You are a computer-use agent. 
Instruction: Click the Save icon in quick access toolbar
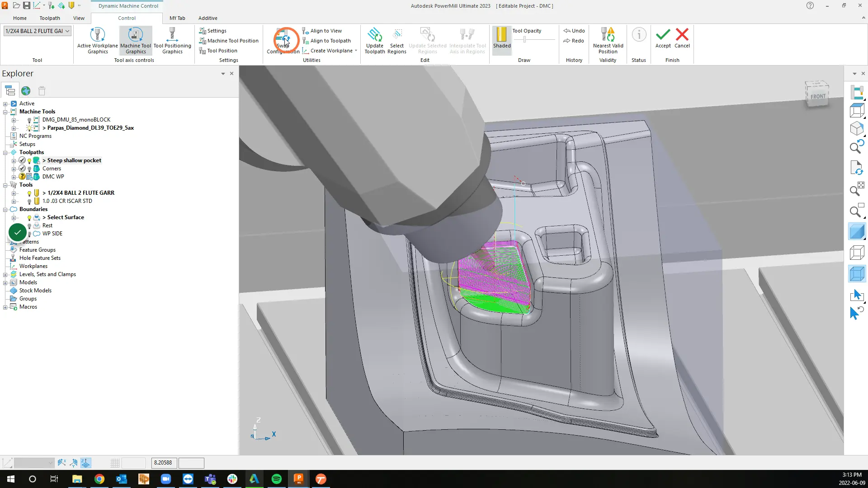coord(27,5)
